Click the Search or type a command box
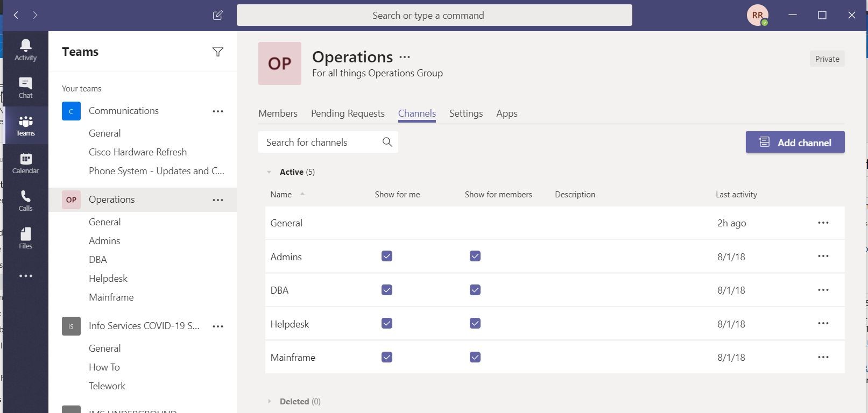The height and width of the screenshot is (413, 868). coord(434,15)
